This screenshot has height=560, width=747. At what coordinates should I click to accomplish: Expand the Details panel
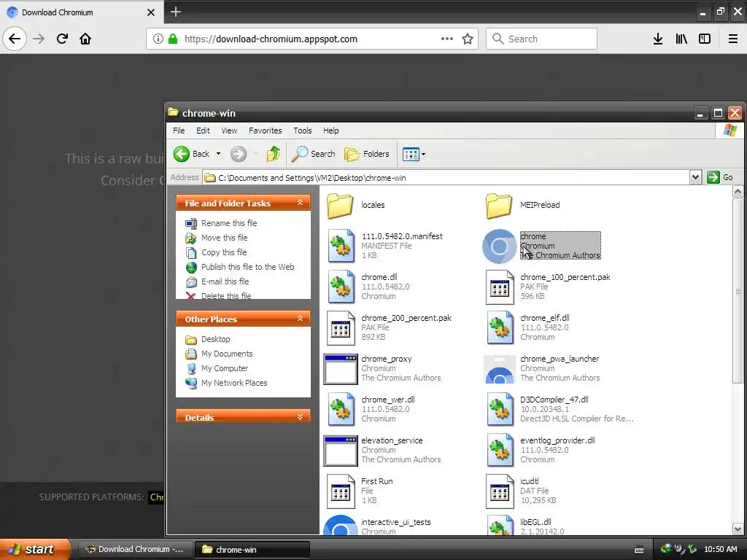300,417
